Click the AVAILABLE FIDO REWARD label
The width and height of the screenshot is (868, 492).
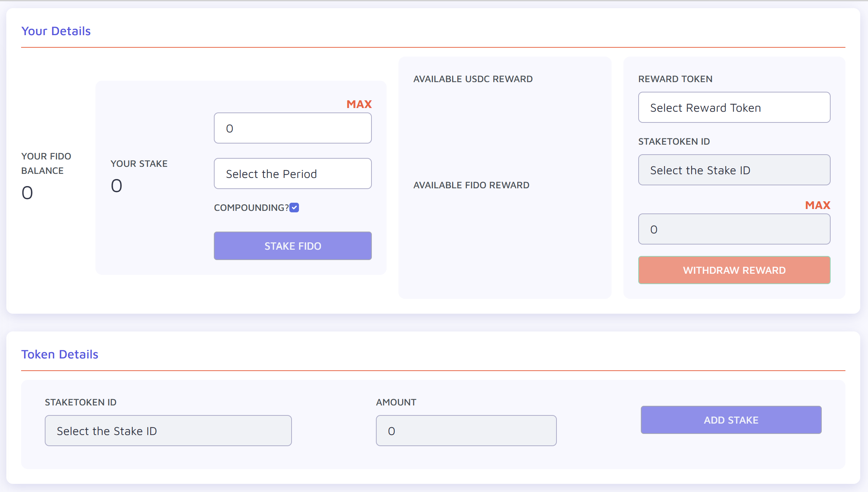[471, 185]
